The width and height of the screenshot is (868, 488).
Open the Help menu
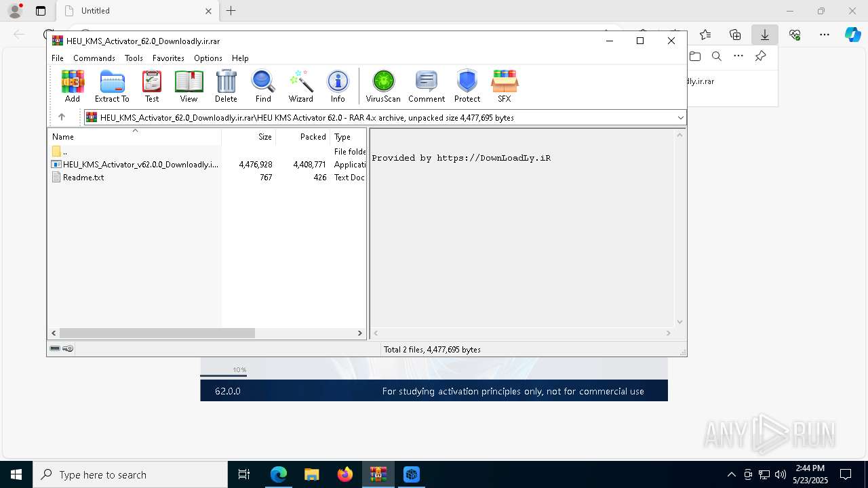coord(240,58)
